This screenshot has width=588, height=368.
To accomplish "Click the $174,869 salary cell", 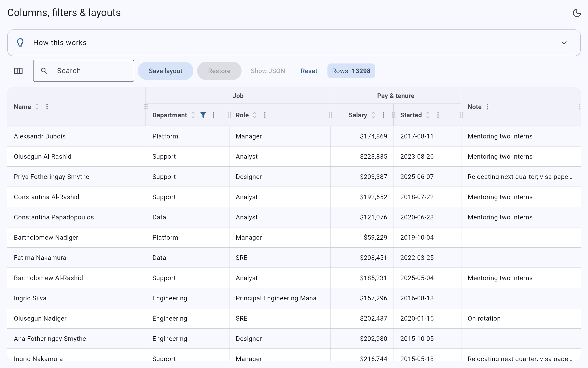I will click(x=362, y=136).
